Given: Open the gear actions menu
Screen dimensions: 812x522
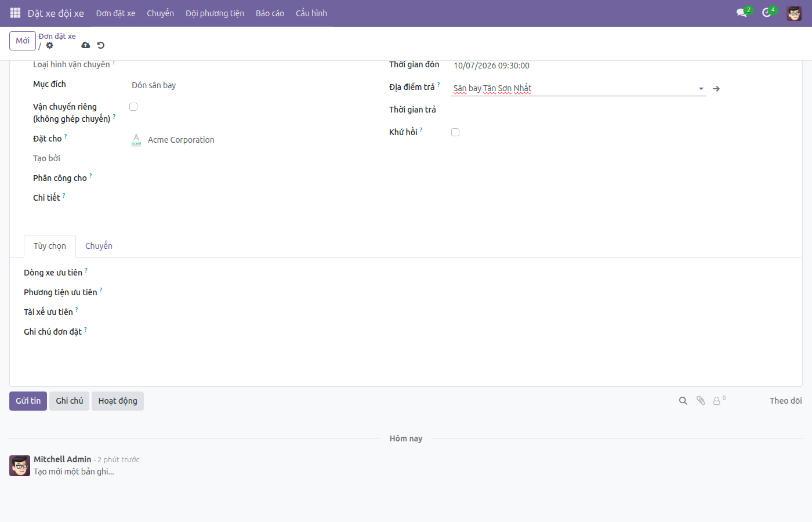Looking at the screenshot, I should (x=49, y=45).
